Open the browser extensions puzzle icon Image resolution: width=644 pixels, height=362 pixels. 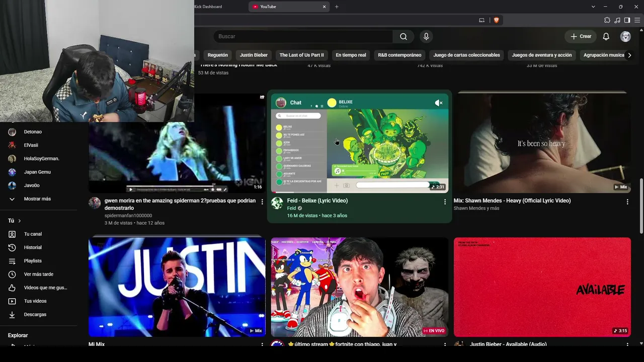point(607,20)
